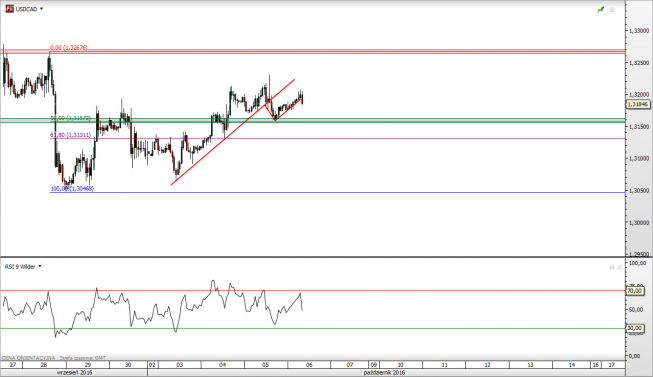This screenshot has width=653, height=377.
Task: Click date 03 on the time axis
Action: click(179, 365)
